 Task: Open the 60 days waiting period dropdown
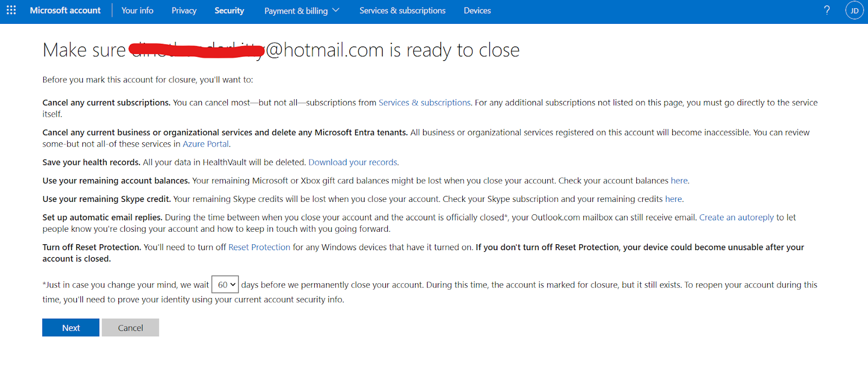225,284
